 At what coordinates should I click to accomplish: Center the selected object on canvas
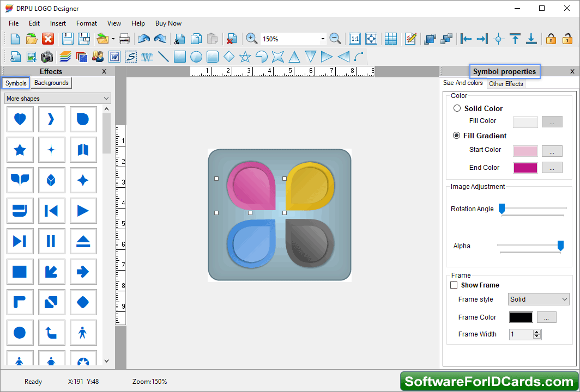(499, 39)
